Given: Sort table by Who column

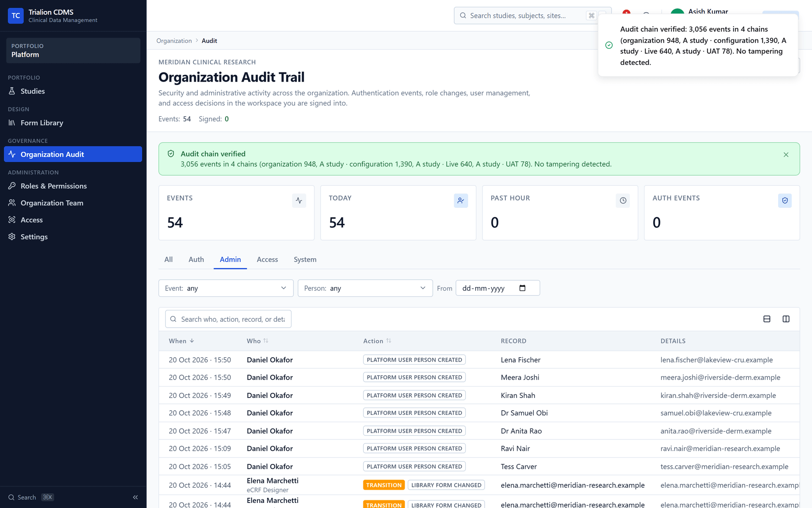Looking at the screenshot, I should 258,341.
